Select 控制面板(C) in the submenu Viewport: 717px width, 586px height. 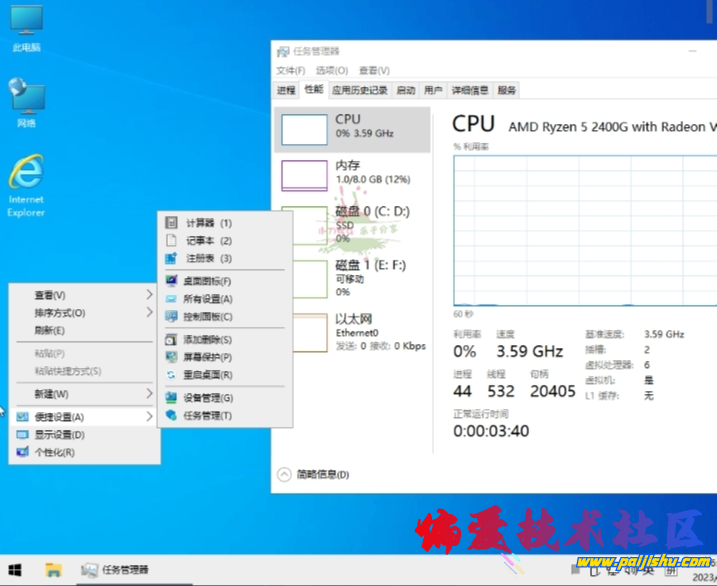coord(208,316)
